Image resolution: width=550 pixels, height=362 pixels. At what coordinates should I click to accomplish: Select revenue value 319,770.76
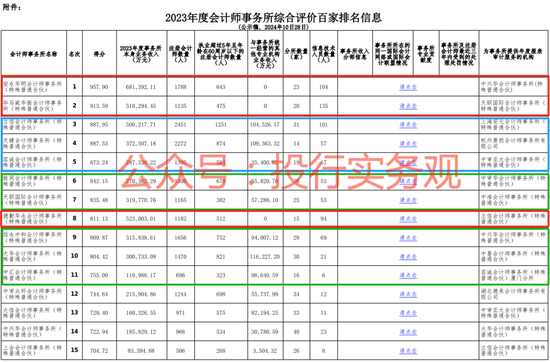pos(141,200)
